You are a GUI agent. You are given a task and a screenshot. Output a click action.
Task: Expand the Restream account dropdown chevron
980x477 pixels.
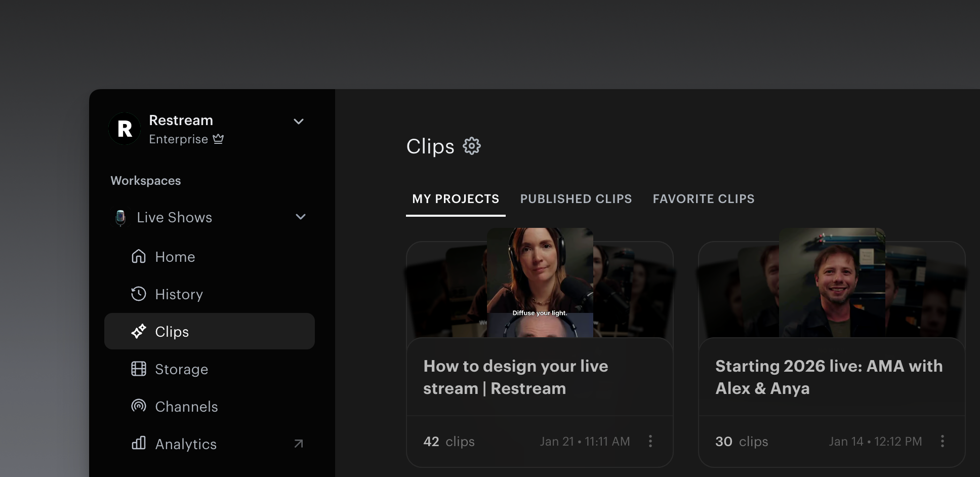pyautogui.click(x=299, y=122)
